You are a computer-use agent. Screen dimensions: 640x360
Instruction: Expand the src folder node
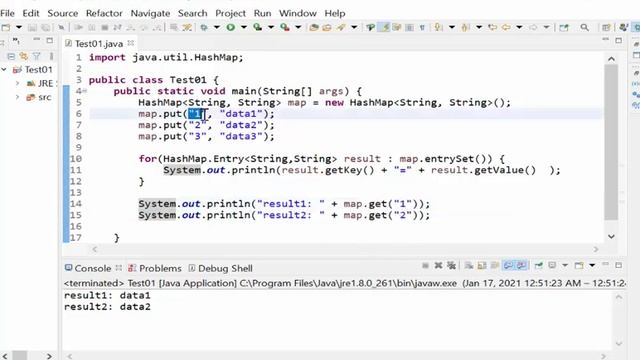point(18,97)
